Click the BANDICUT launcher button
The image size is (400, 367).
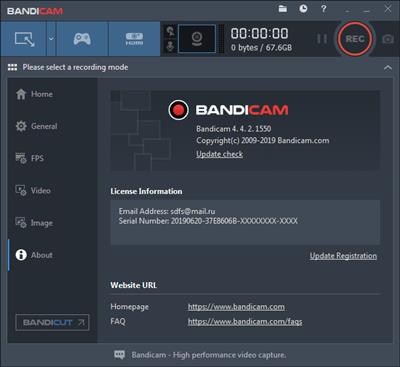pos(52,322)
